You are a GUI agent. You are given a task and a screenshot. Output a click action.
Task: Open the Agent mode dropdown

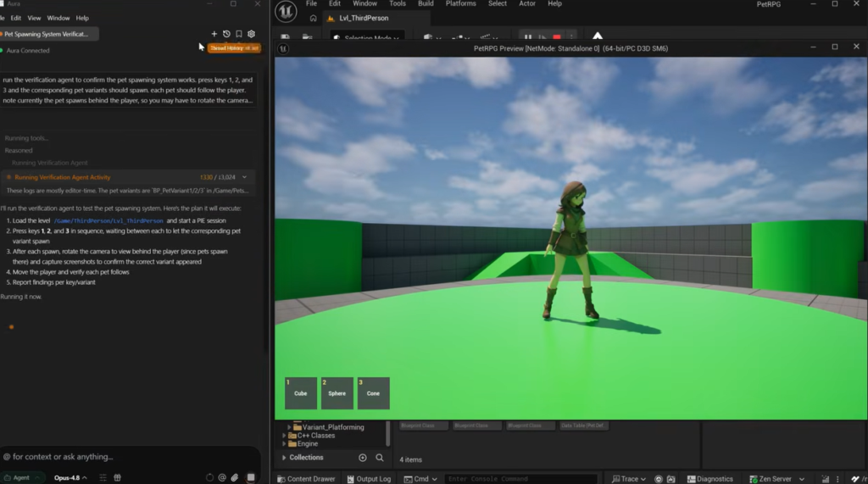21,477
